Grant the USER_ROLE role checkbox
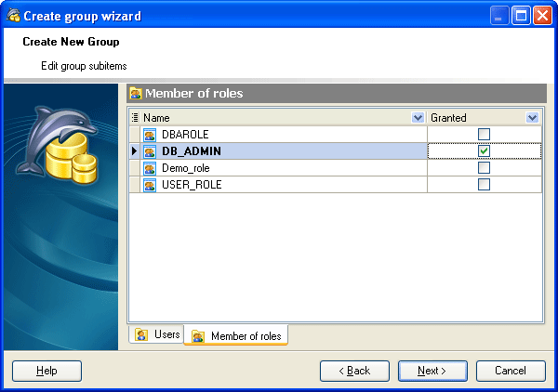 pyautogui.click(x=484, y=185)
